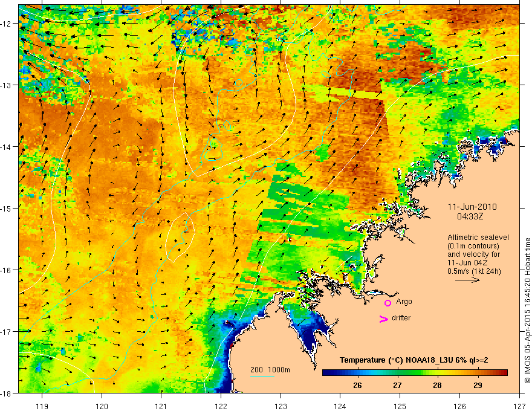Click the '(0.1m contours)' text line
Viewport: 532px width, 411px height.
coord(473,246)
